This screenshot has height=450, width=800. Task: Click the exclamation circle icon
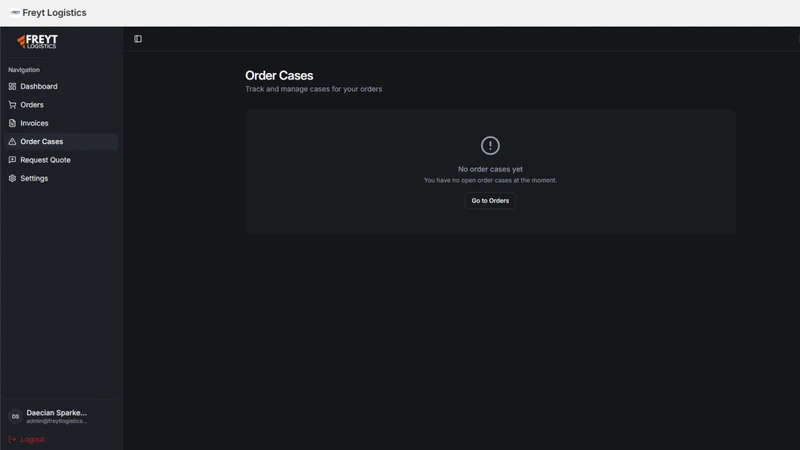click(490, 145)
